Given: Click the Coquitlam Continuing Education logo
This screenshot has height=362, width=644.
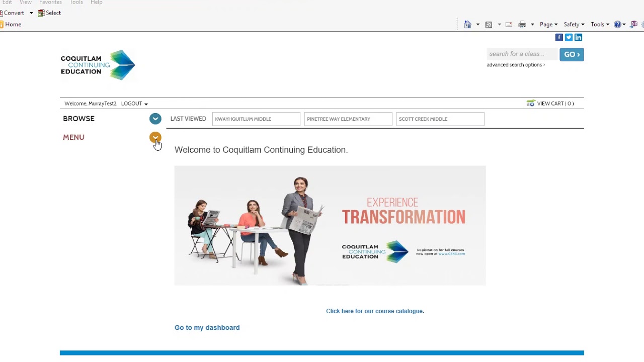Looking at the screenshot, I should click(x=98, y=65).
